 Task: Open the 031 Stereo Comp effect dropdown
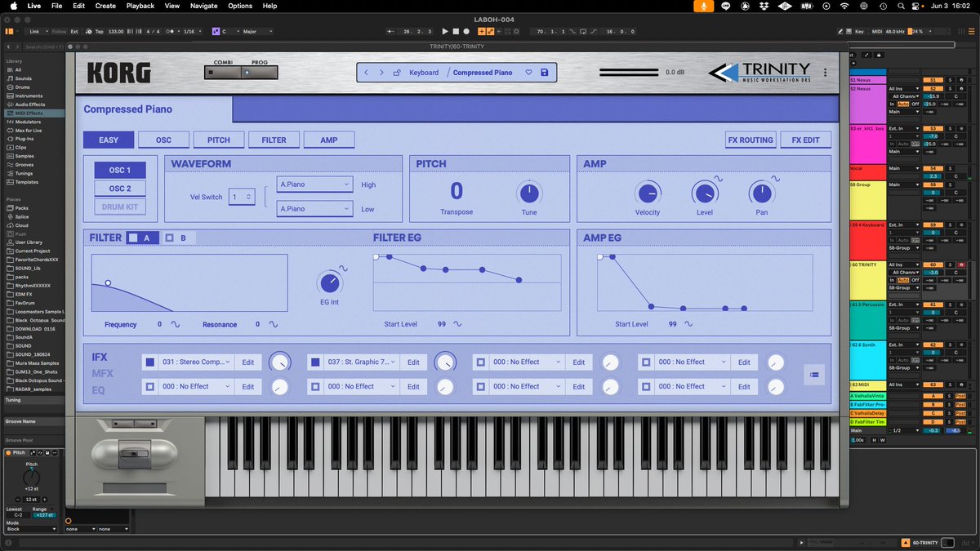[197, 362]
